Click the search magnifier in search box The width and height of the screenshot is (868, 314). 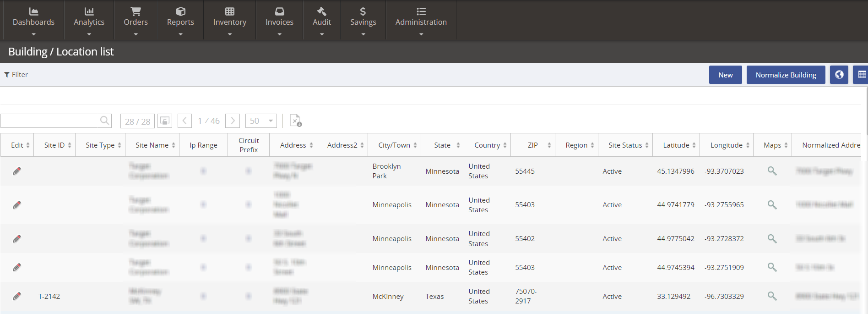(x=105, y=121)
